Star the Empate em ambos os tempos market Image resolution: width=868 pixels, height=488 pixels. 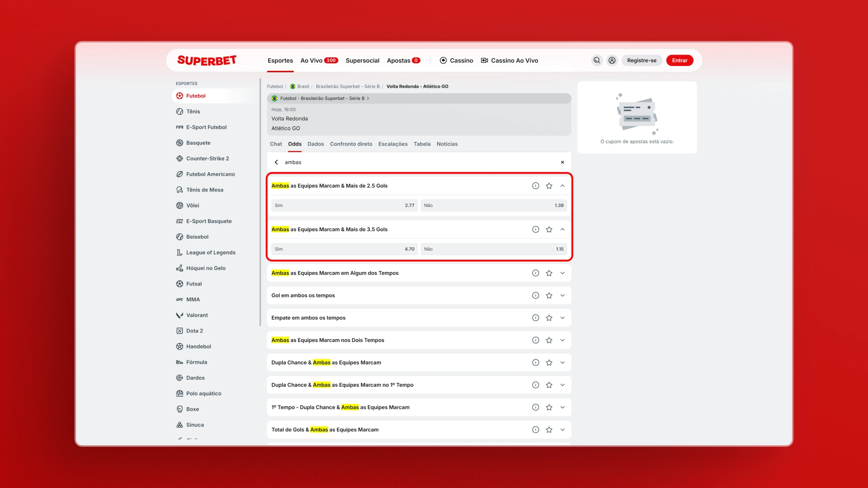point(549,318)
